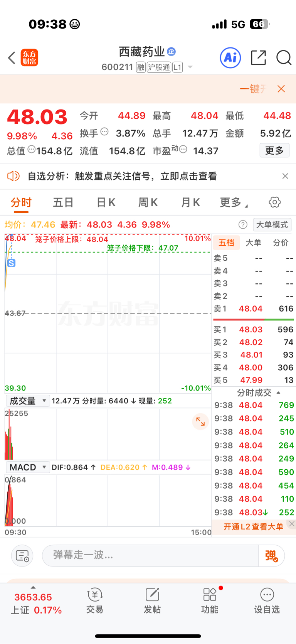Select the 买3 48.01 order row
Image resolution: width=296 pixels, height=644 pixels.
[x=254, y=355]
